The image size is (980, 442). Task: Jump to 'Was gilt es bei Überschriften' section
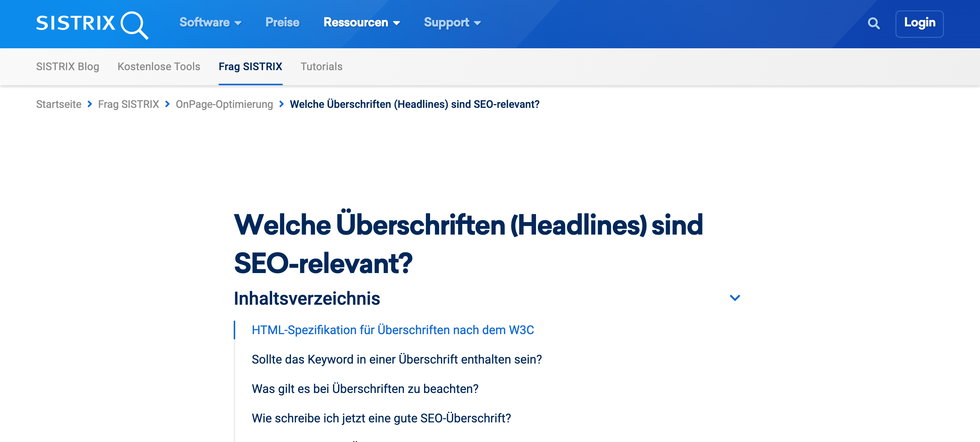coord(365,389)
